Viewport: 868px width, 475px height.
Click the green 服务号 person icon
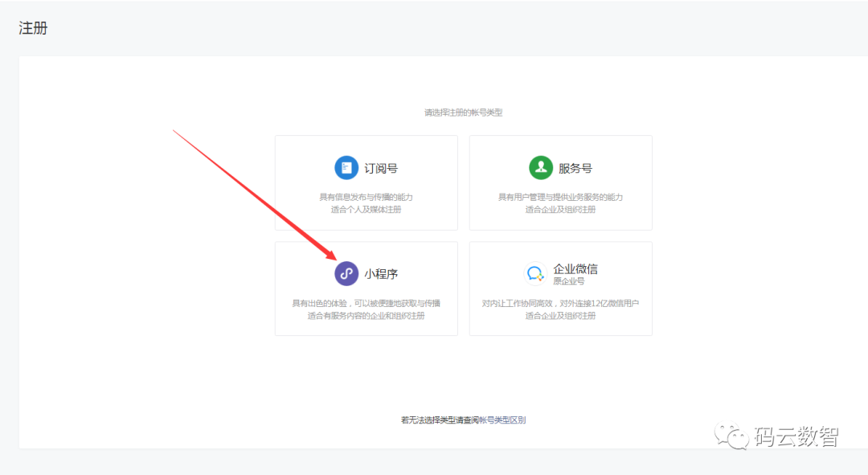[x=541, y=168]
